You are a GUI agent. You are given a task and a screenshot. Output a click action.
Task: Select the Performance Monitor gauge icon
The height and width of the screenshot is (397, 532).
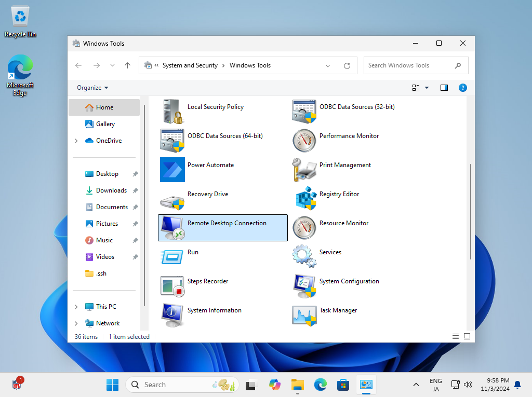pyautogui.click(x=304, y=140)
